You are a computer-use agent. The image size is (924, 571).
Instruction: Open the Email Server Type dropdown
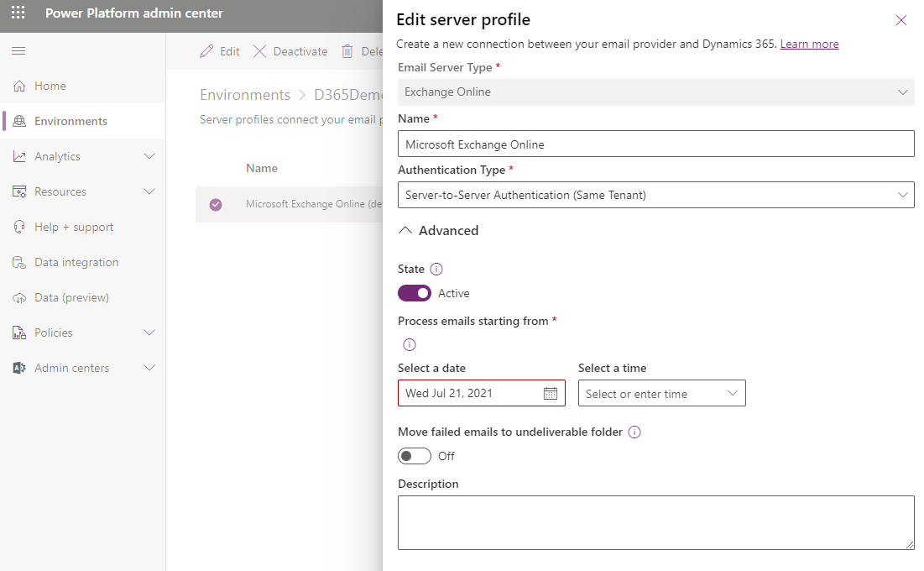[656, 92]
